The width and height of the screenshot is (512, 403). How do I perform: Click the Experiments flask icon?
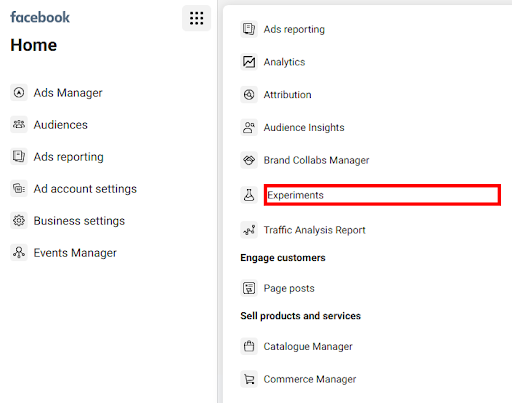(249, 195)
